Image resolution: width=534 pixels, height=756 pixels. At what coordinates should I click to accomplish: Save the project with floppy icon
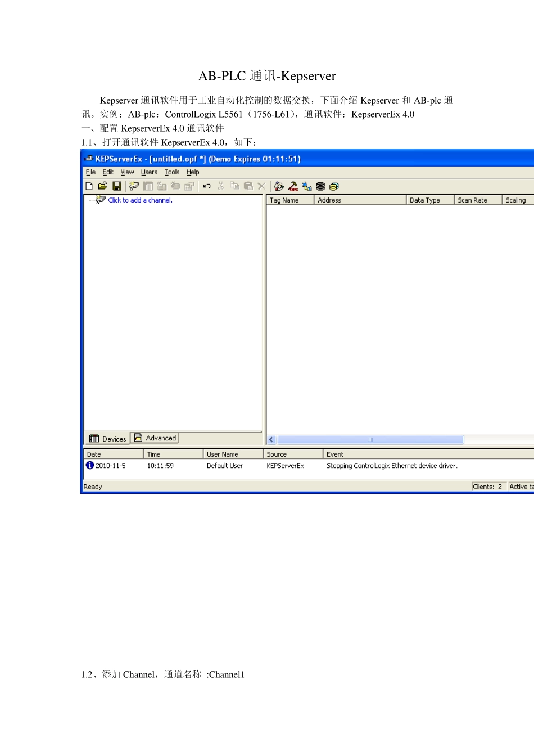pos(117,186)
